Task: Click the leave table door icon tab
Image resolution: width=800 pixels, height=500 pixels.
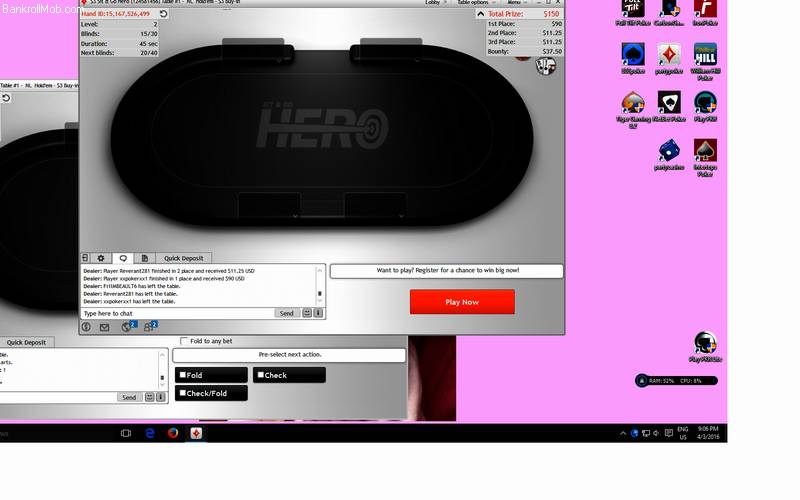Action: point(86,258)
